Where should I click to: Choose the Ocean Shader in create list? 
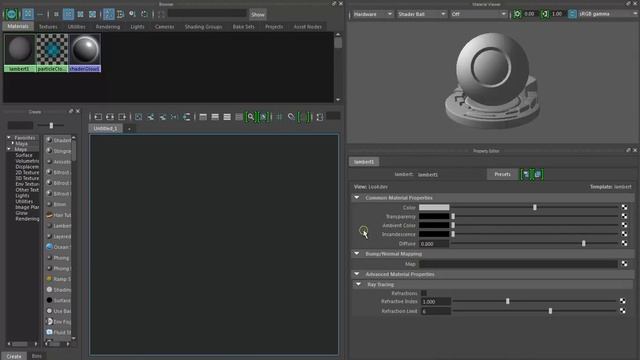coord(58,247)
